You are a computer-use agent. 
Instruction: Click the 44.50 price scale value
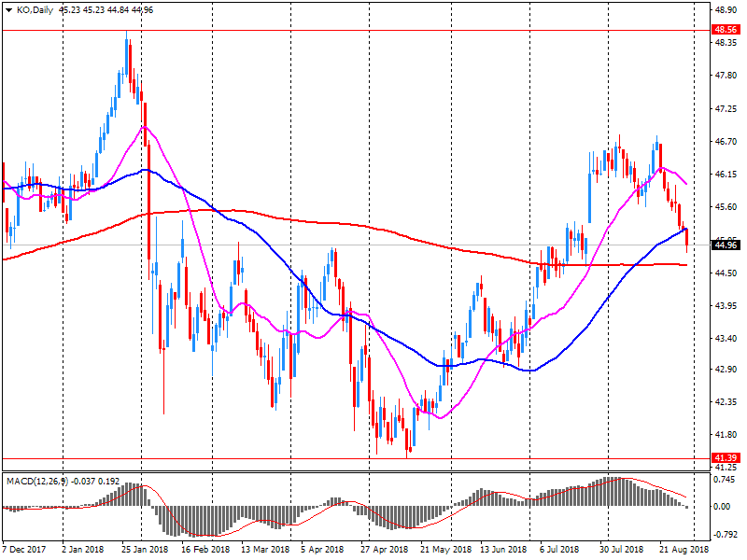click(x=726, y=273)
